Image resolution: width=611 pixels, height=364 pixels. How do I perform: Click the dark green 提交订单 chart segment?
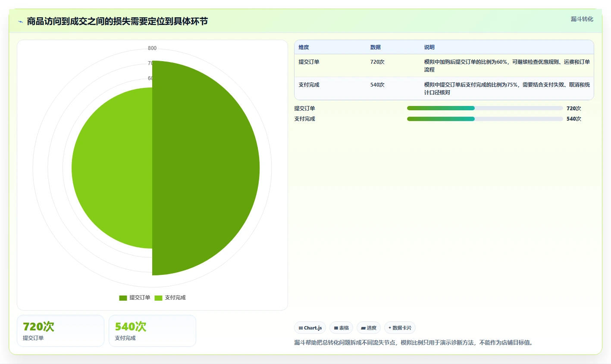pos(207,168)
